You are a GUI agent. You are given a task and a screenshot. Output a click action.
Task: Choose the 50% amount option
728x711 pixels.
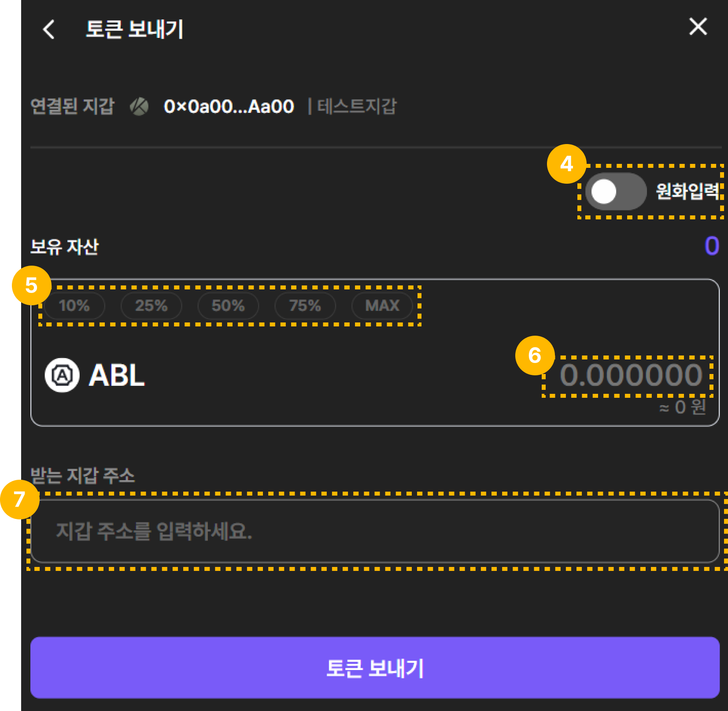tap(228, 306)
